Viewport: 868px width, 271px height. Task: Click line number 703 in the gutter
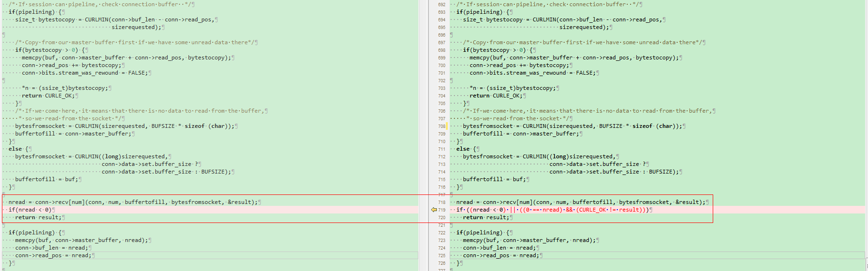[x=442, y=88]
